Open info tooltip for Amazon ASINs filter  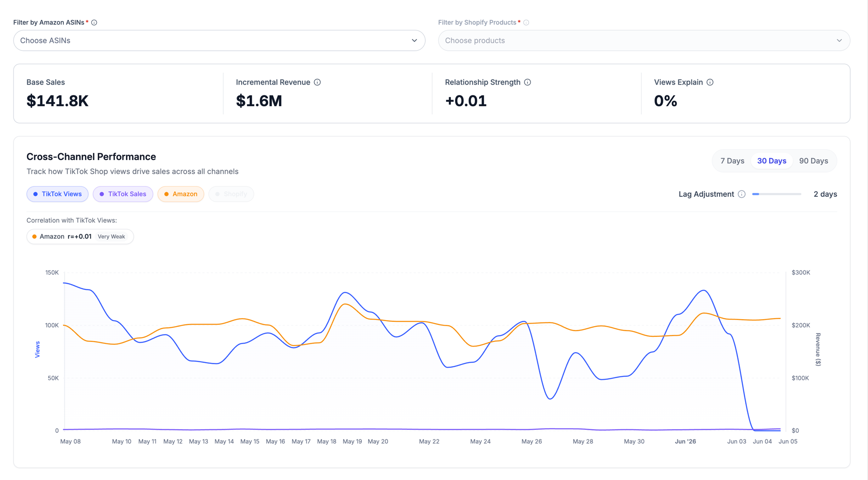coord(94,23)
